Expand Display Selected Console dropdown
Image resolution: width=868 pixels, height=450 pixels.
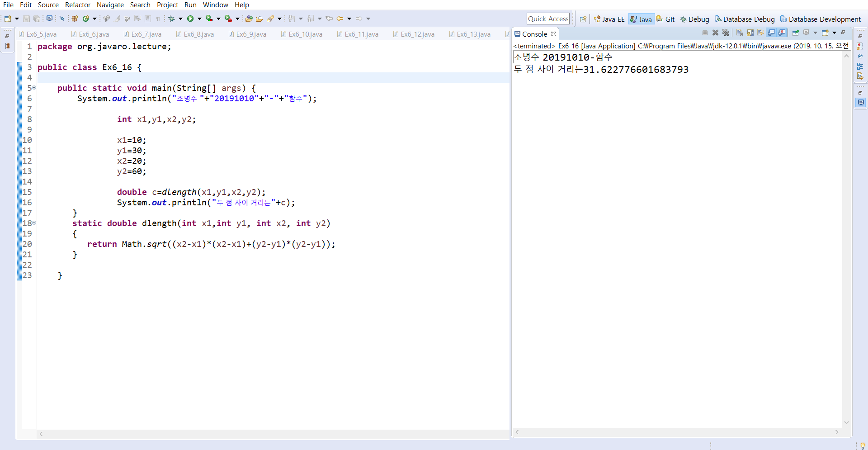coord(816,33)
